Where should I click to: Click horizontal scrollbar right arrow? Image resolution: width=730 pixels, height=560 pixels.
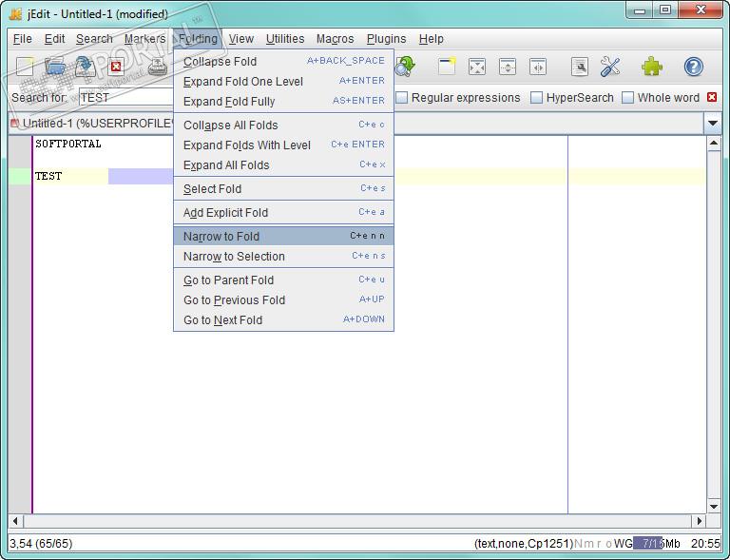coord(699,521)
